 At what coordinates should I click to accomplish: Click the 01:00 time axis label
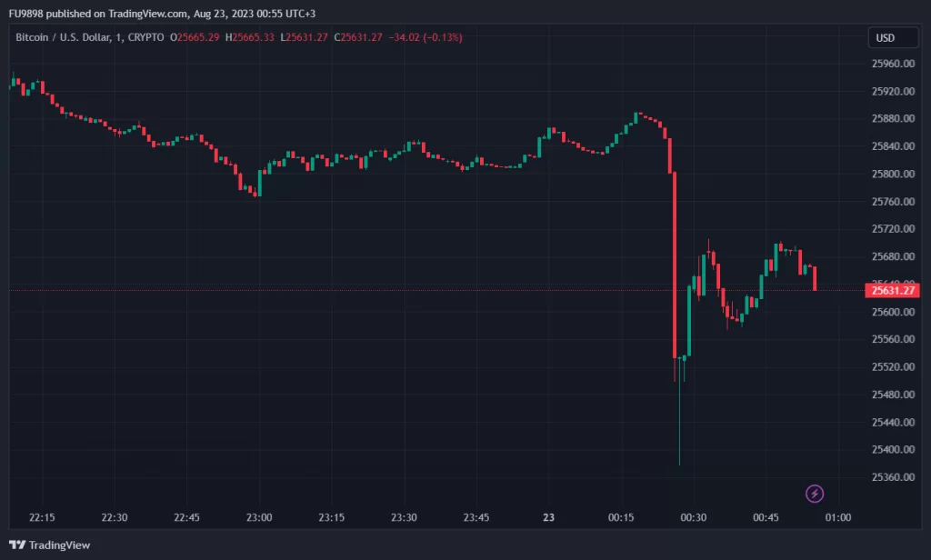837,517
